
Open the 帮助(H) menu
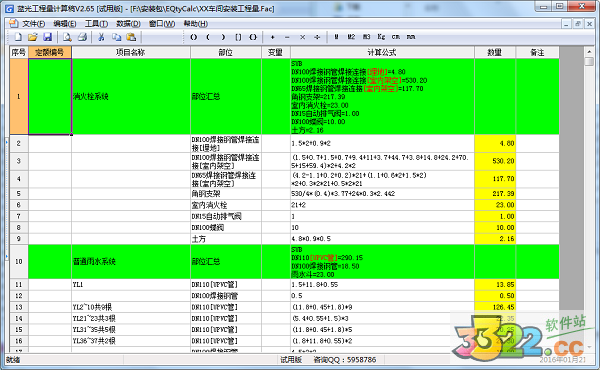(196, 24)
